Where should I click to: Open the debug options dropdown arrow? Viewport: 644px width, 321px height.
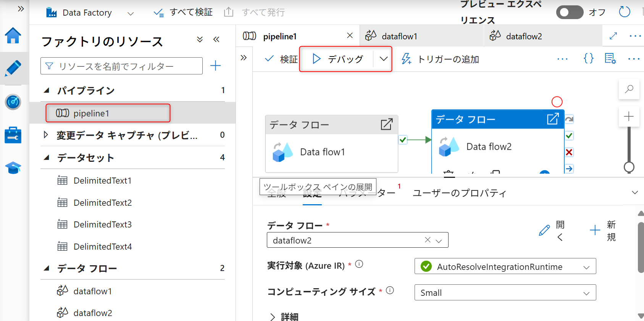click(384, 59)
